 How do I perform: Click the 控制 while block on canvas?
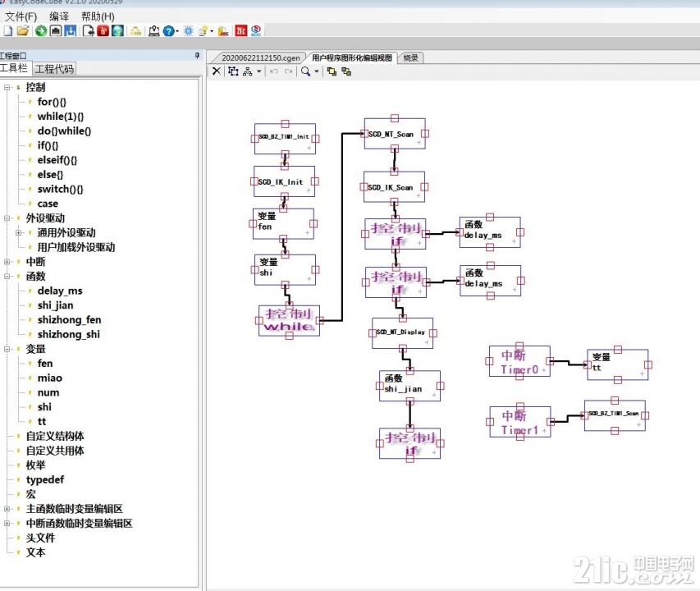(x=290, y=320)
